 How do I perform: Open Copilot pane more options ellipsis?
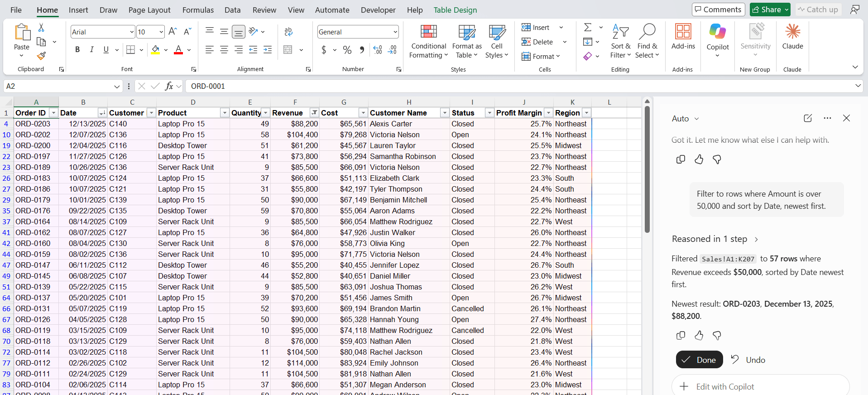827,118
